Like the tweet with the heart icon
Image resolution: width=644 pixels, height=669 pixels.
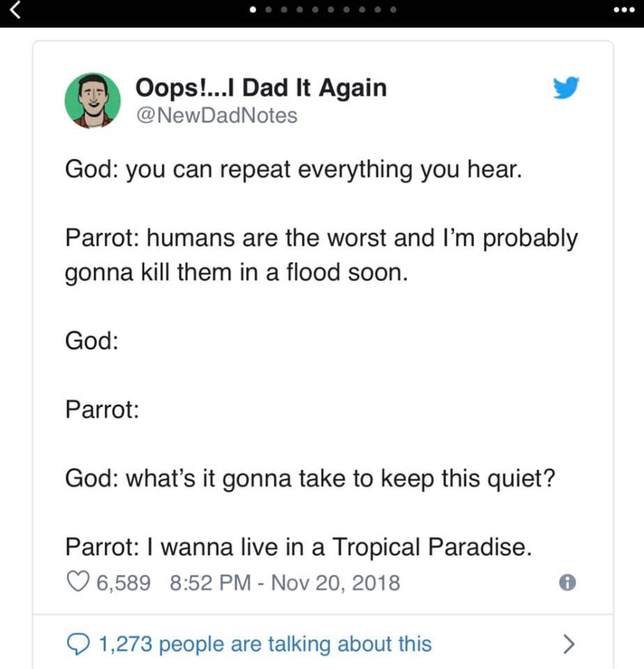pos(78,582)
